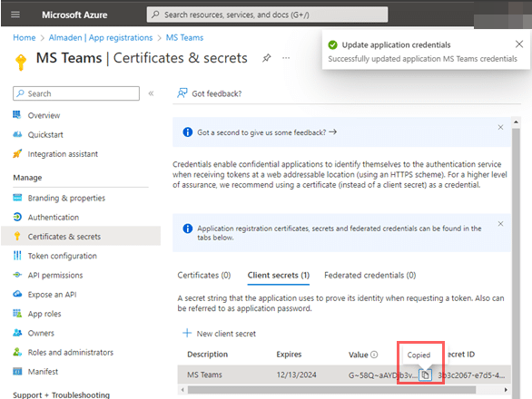Click the Value column info icon
The width and height of the screenshot is (532, 399).
coord(374,355)
